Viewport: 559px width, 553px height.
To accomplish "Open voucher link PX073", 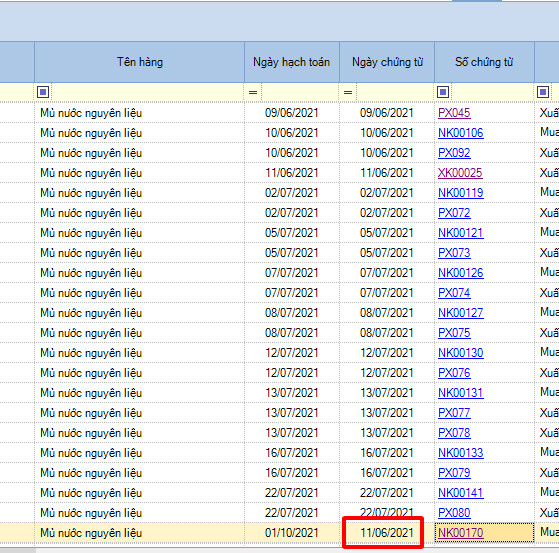I will coord(454,253).
